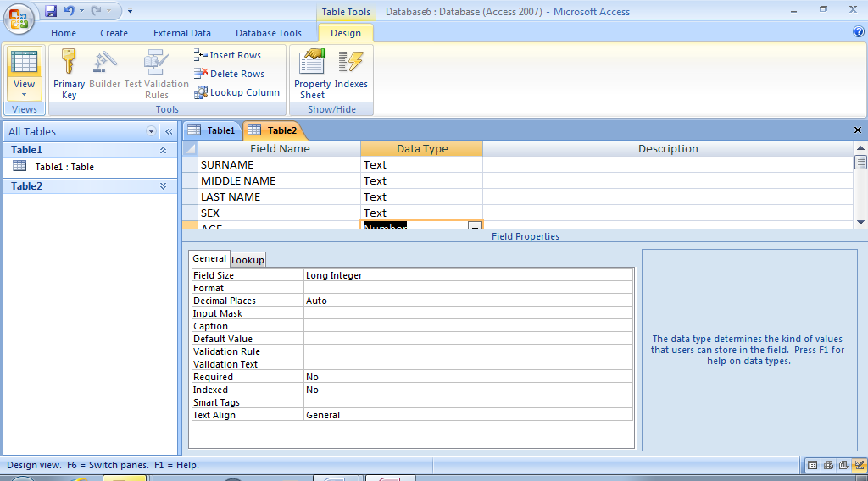Click the Lookup Column tool

237,92
